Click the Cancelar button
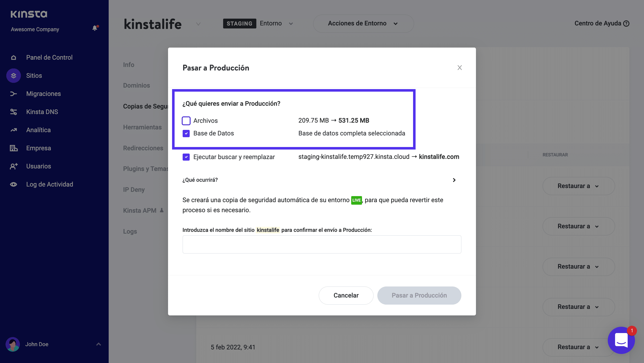The width and height of the screenshot is (644, 363). coord(346,295)
